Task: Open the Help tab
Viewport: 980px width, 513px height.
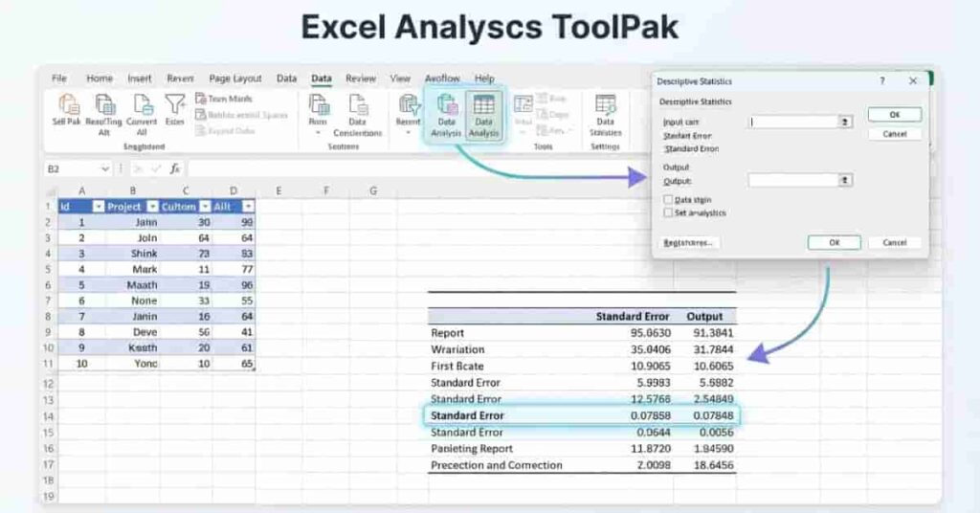Action: tap(484, 78)
